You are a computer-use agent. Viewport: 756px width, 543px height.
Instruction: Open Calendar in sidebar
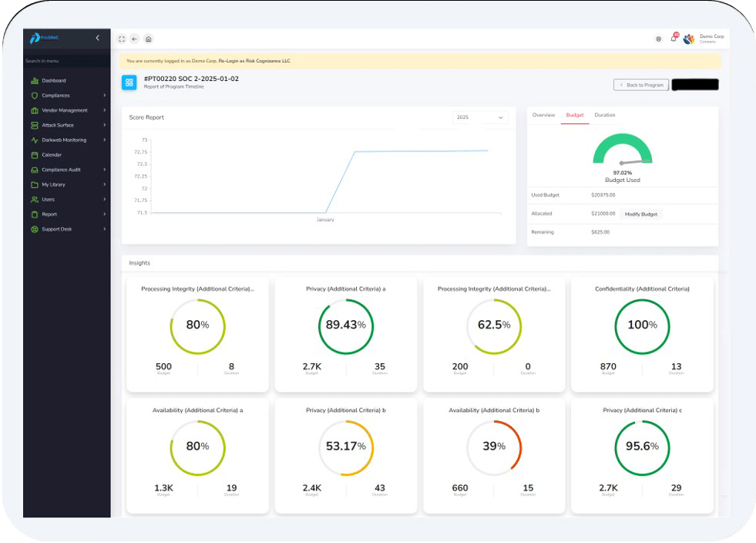pos(52,155)
